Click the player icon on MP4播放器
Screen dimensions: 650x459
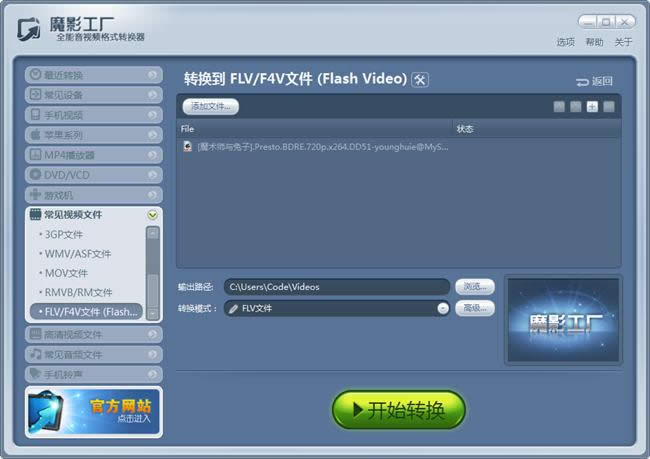pyautogui.click(x=36, y=155)
